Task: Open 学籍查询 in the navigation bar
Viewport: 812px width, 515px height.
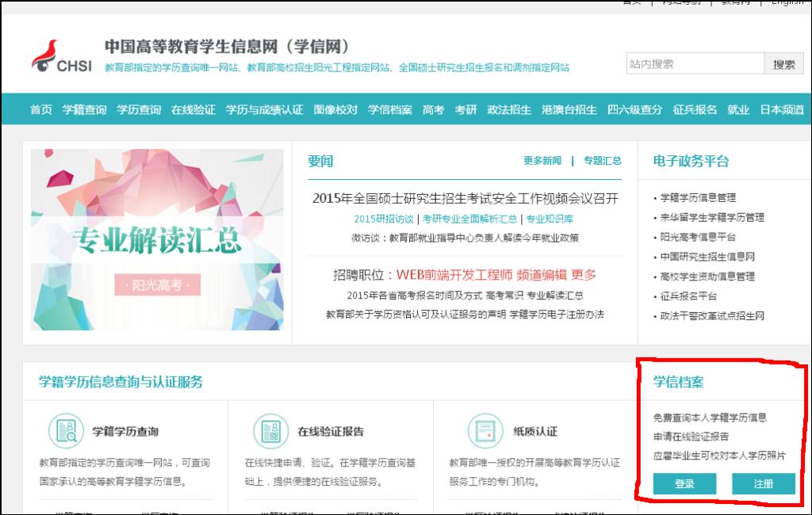Action: click(x=84, y=109)
